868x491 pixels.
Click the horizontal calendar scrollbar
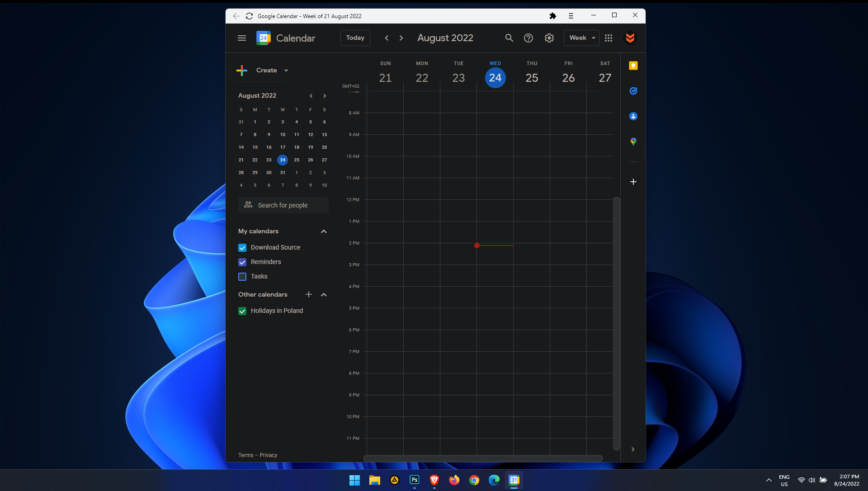coord(483,458)
